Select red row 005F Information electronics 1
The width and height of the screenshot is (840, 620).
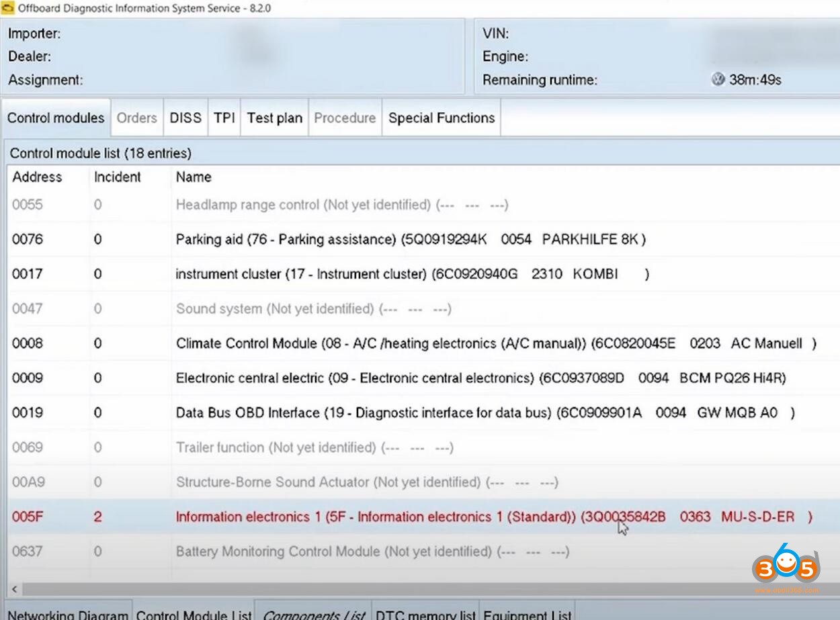(423, 517)
